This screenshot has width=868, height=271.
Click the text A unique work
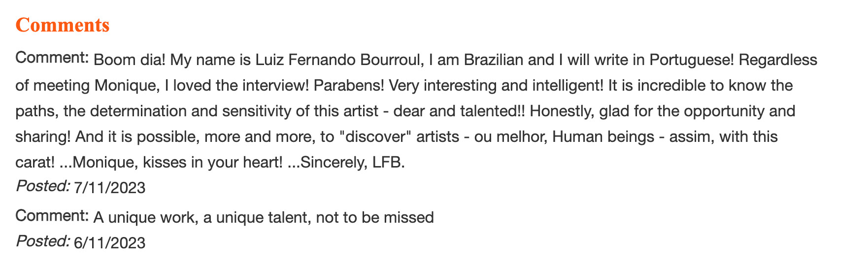pyautogui.click(x=146, y=217)
